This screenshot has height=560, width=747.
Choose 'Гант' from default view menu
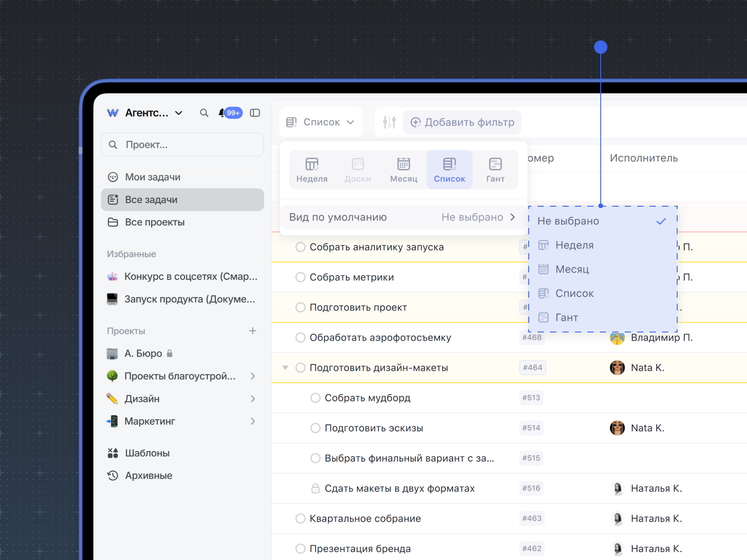[x=566, y=317]
